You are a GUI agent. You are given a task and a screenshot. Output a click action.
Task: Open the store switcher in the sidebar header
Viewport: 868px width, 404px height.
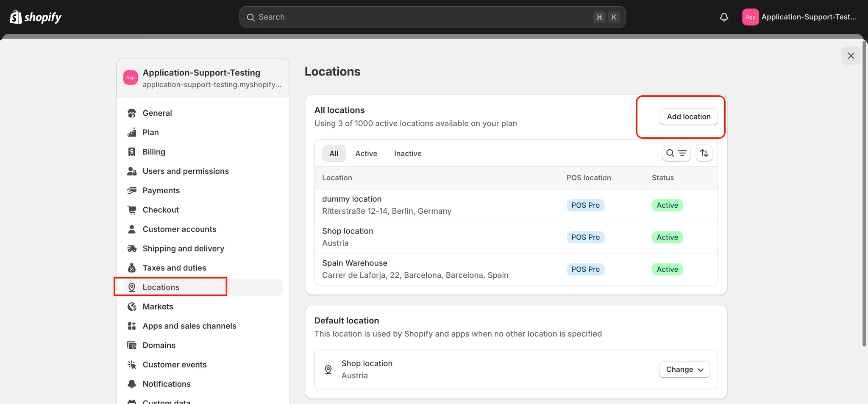pyautogui.click(x=203, y=78)
